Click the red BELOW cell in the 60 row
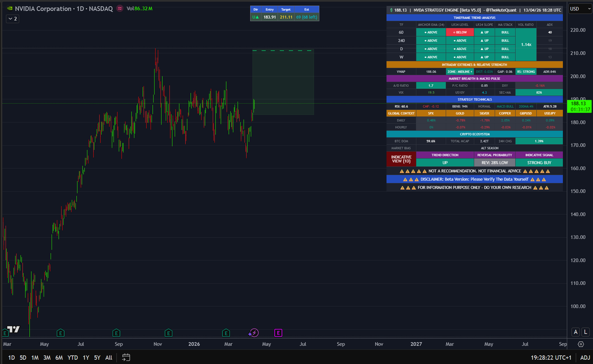Image resolution: width=593 pixels, height=364 pixels. [x=460, y=32]
